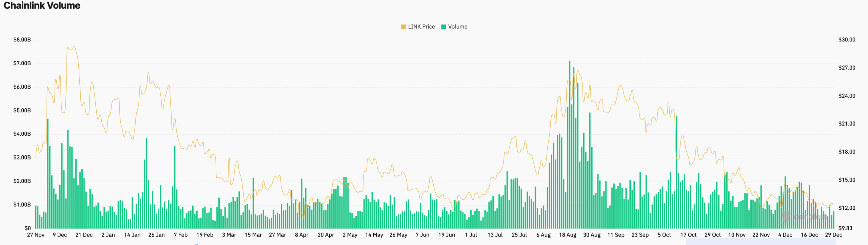Select the $5.00B left axis label

coord(22,111)
